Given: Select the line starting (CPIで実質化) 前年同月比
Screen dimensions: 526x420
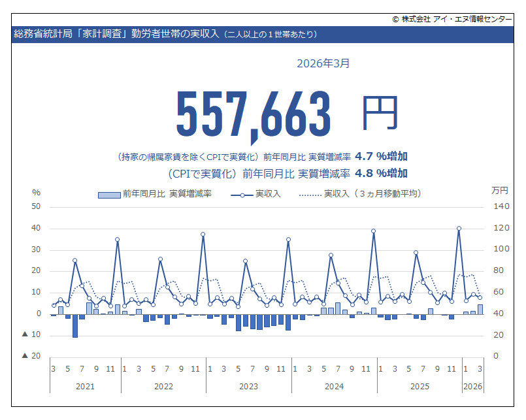Looking at the screenshot, I should click(259, 174).
